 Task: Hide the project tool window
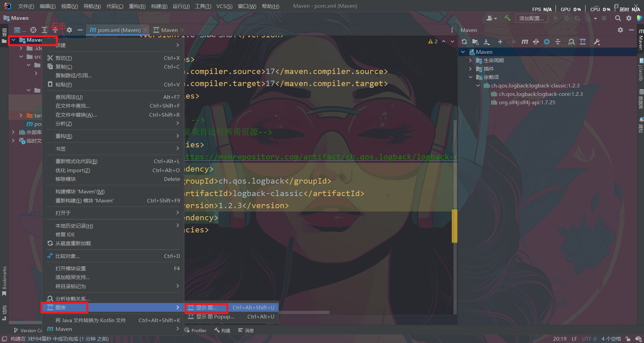coord(80,30)
